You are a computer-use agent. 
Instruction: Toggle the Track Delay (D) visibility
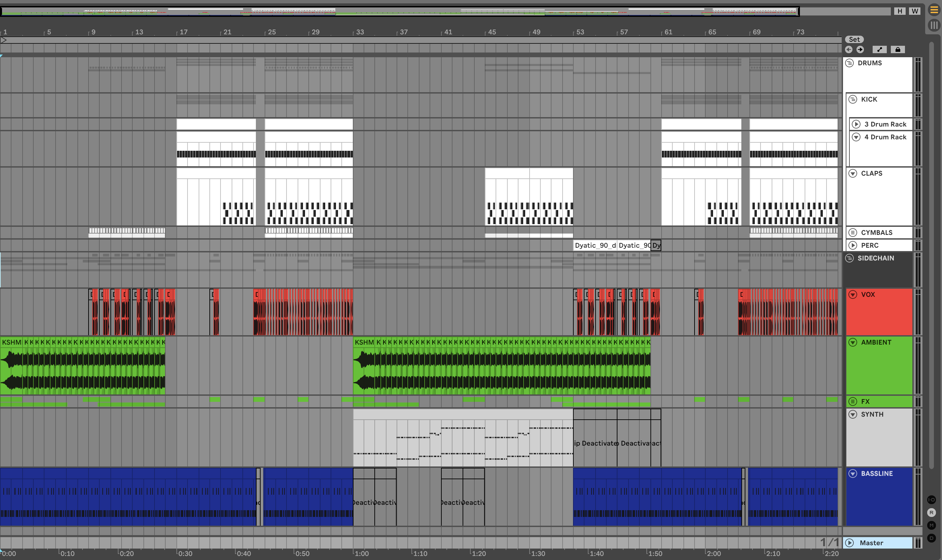coord(932,538)
